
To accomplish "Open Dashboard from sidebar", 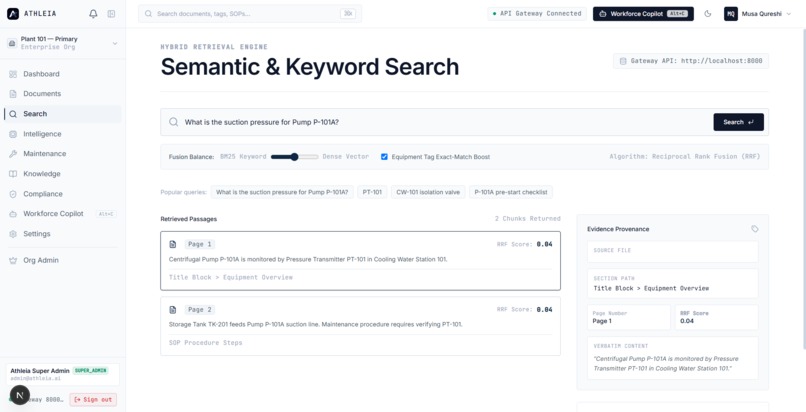I will 63,74.
